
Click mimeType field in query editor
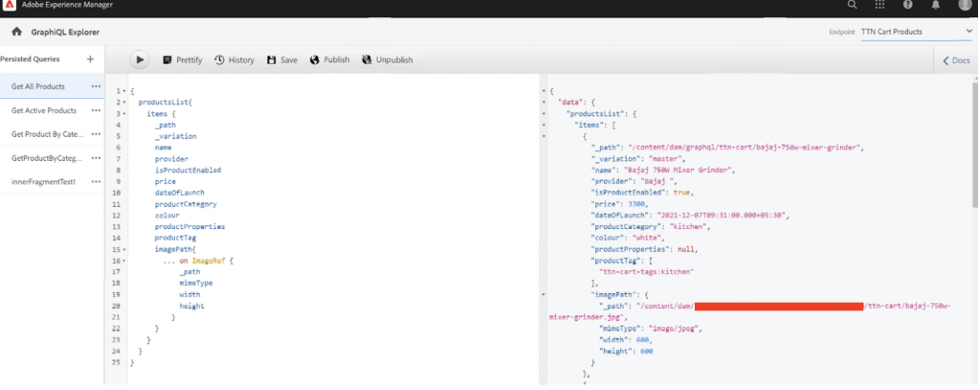pos(195,284)
